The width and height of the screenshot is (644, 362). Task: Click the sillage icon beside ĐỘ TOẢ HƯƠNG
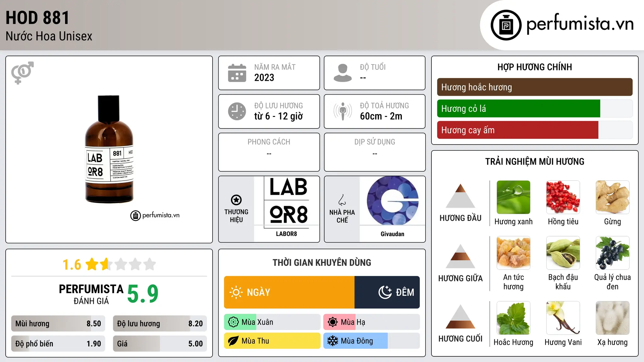pos(342,111)
